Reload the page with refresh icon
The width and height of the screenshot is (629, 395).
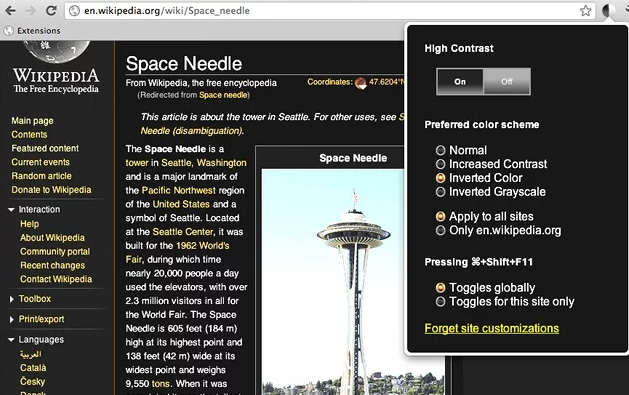pyautogui.click(x=51, y=10)
